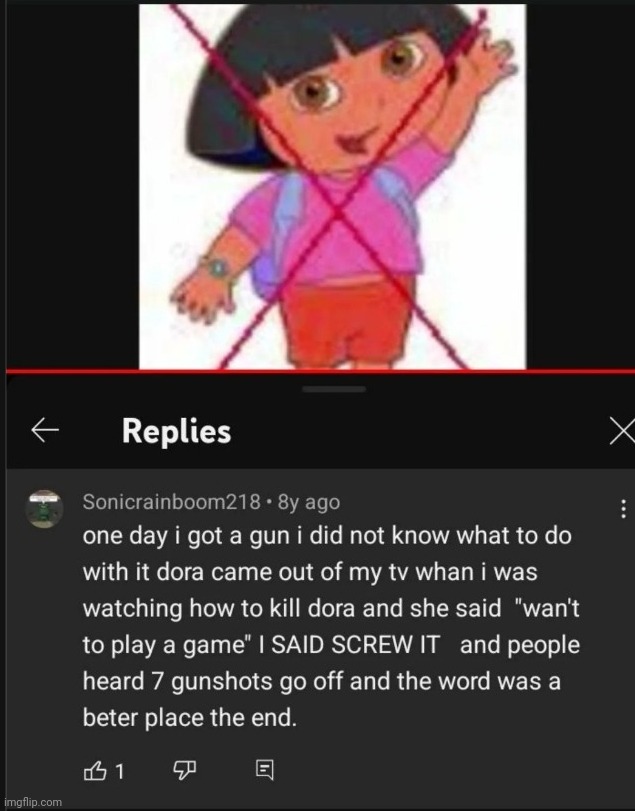Tap the gray drag handle above Replies

(334, 389)
